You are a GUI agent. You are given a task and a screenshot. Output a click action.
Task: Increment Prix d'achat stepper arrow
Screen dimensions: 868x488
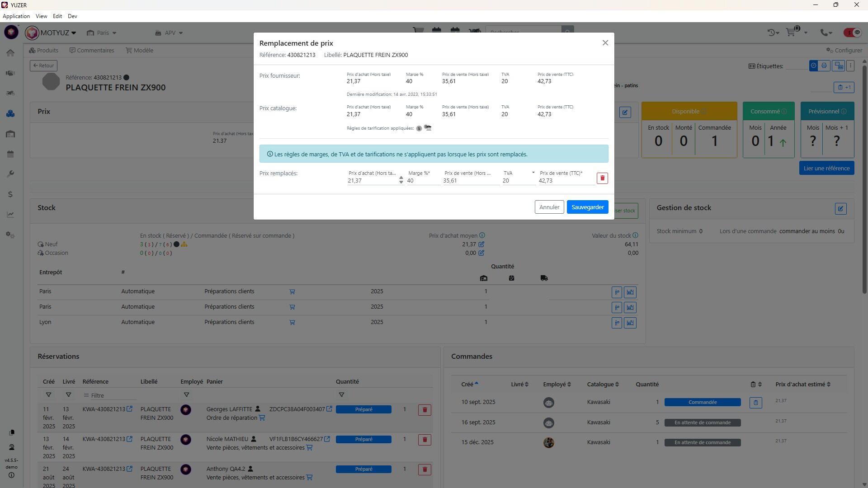[x=401, y=178]
